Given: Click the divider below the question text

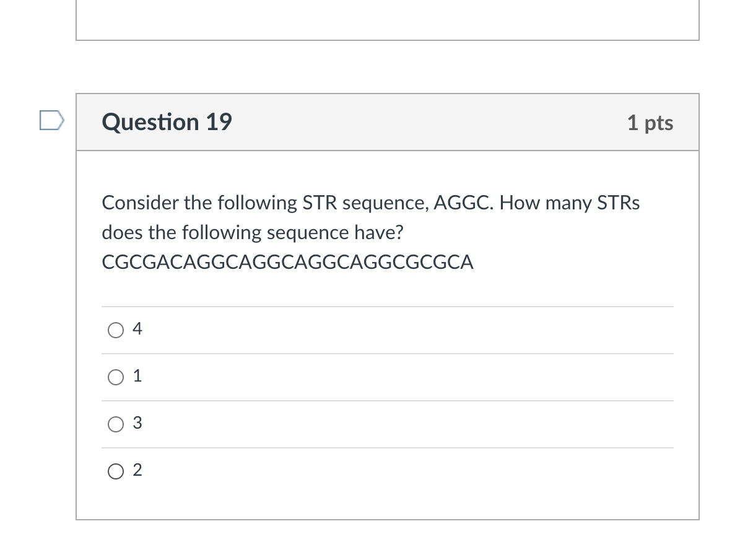Looking at the screenshot, I should pyautogui.click(x=387, y=305).
